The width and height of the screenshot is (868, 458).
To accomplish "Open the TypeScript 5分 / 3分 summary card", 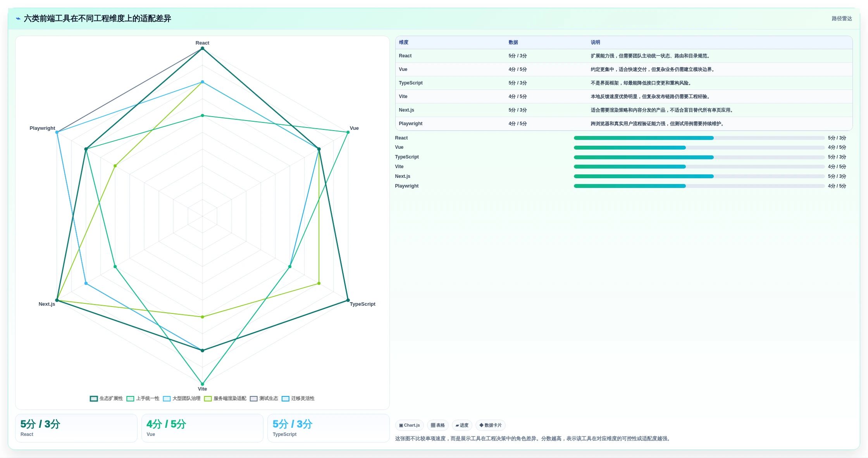I will (329, 428).
